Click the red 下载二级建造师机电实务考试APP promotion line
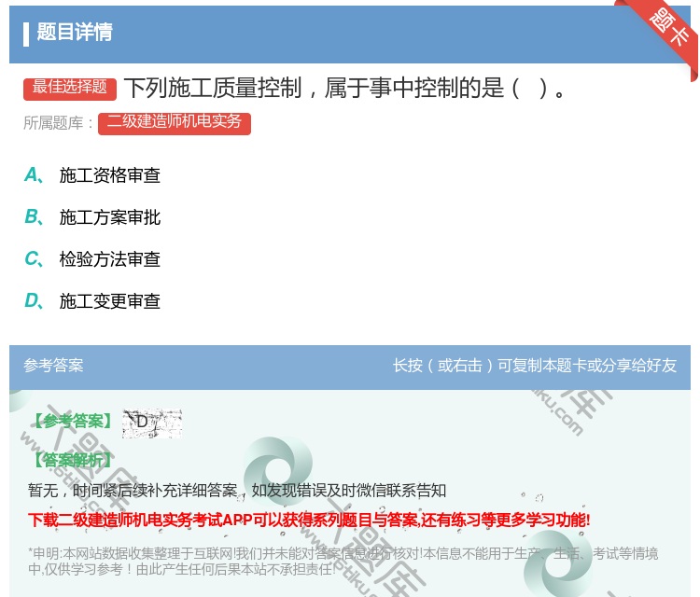The width and height of the screenshot is (700, 597). 309,520
